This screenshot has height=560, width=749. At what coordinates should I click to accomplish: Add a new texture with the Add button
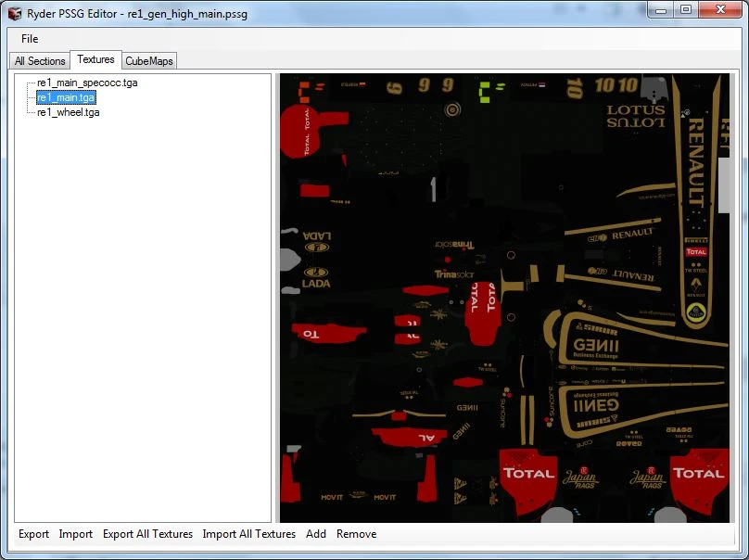[315, 534]
